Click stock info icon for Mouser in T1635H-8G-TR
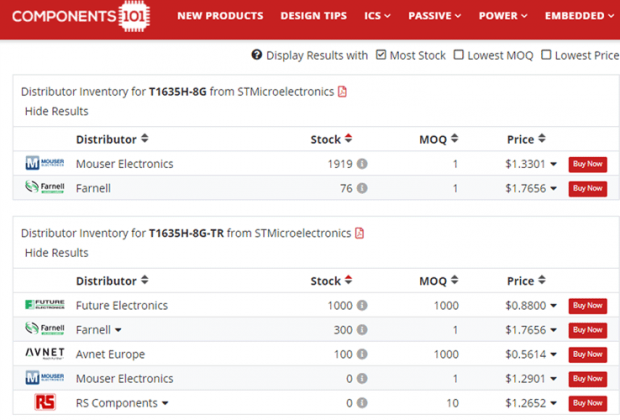The height and width of the screenshot is (420, 620). [x=362, y=378]
